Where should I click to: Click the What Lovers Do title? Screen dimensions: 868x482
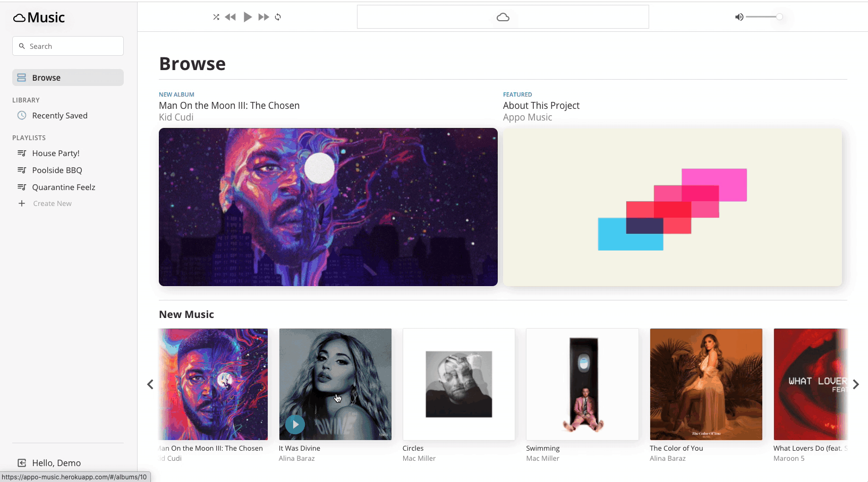click(x=810, y=449)
